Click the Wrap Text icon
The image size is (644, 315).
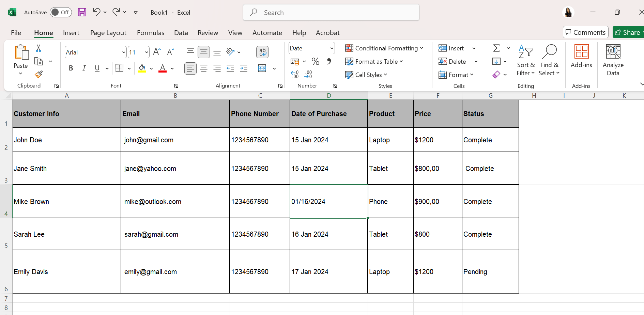tap(262, 52)
